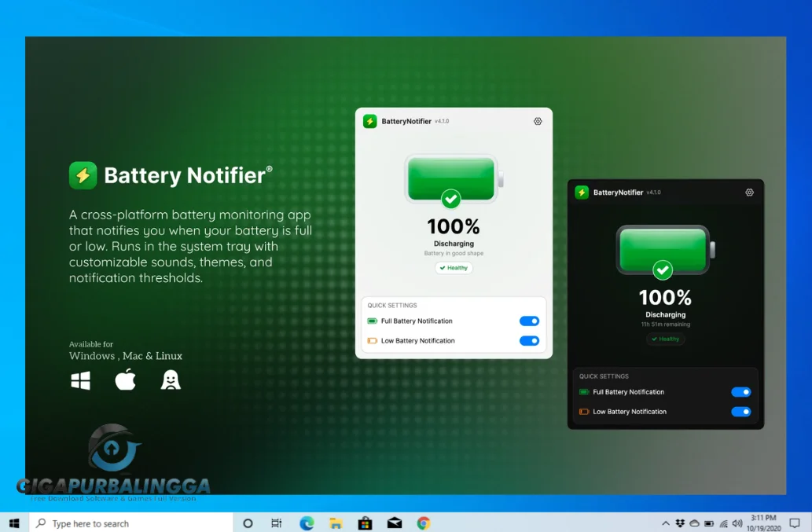812x532 pixels.
Task: Click the 100% reading in dark window
Action: click(665, 298)
